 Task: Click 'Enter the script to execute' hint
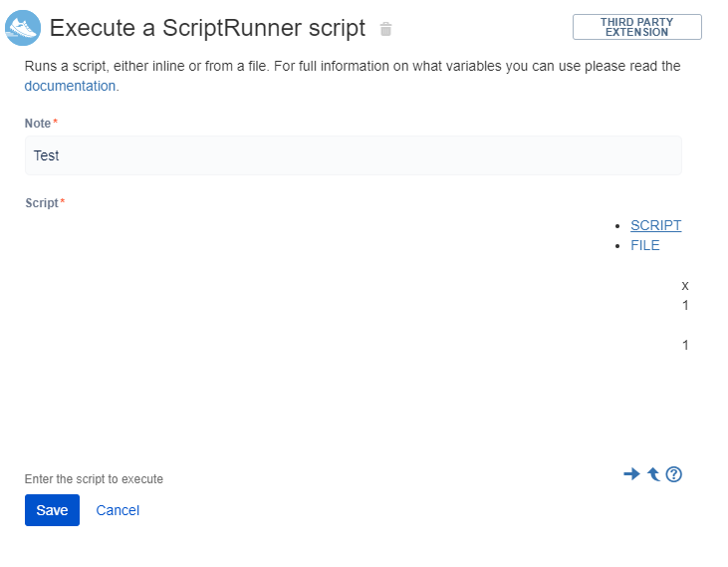(94, 478)
